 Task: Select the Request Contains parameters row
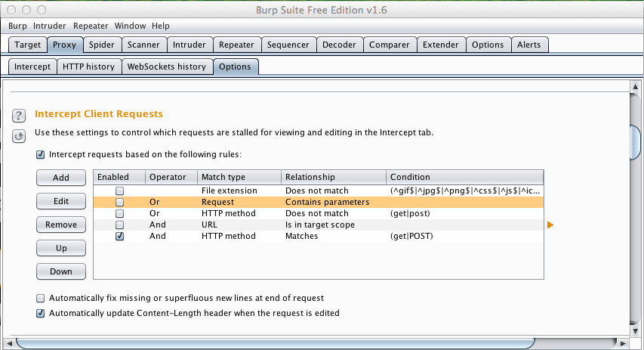click(317, 203)
